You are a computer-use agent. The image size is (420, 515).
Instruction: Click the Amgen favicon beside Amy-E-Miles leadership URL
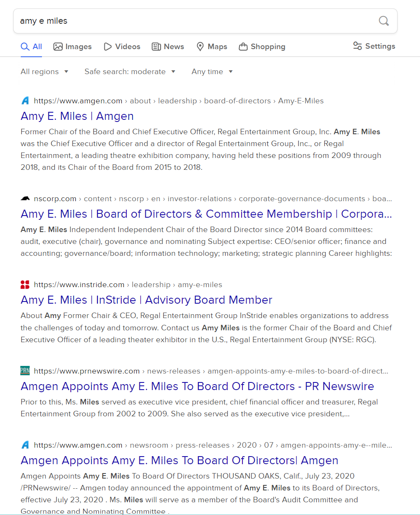pos(25,101)
